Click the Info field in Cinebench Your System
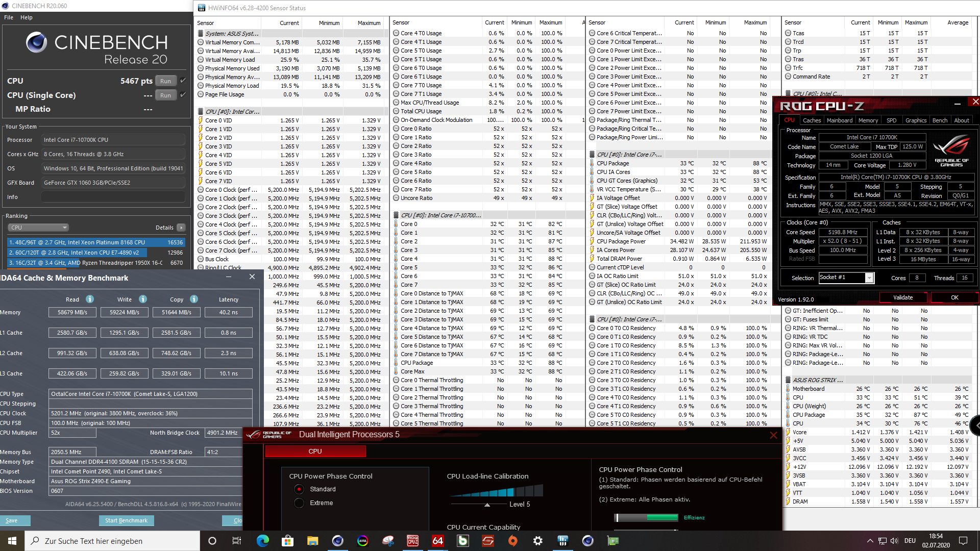The width and height of the screenshot is (980, 551). (113, 197)
